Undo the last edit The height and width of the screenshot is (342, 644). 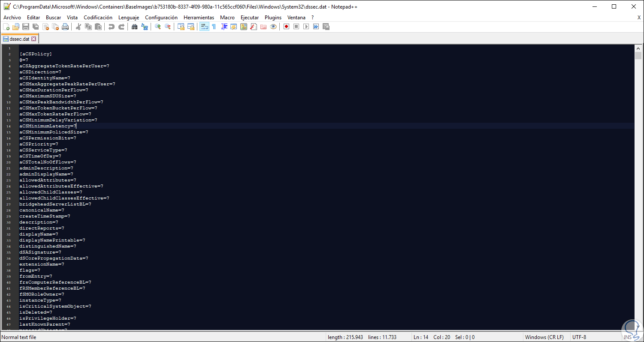pos(112,27)
